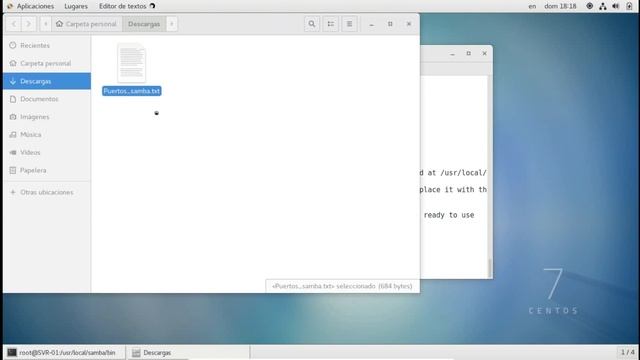
Task: Click the path bar left scroll arrow
Action: (x=45, y=24)
